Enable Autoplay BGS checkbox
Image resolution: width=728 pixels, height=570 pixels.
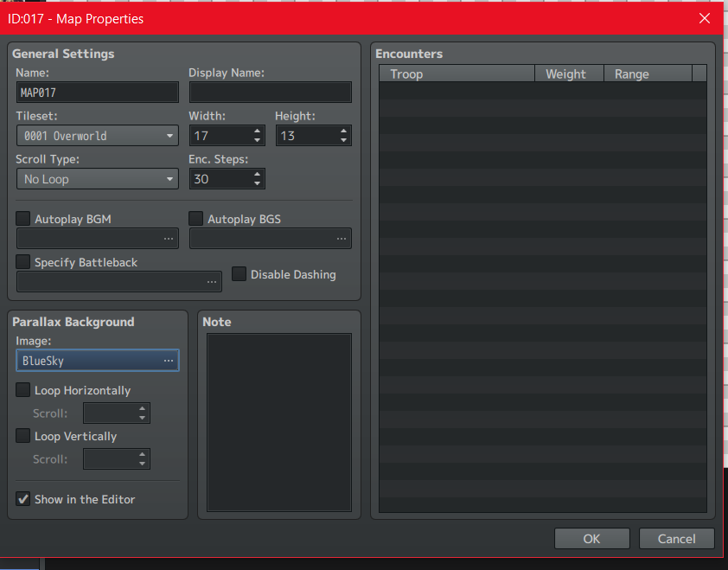pos(196,218)
